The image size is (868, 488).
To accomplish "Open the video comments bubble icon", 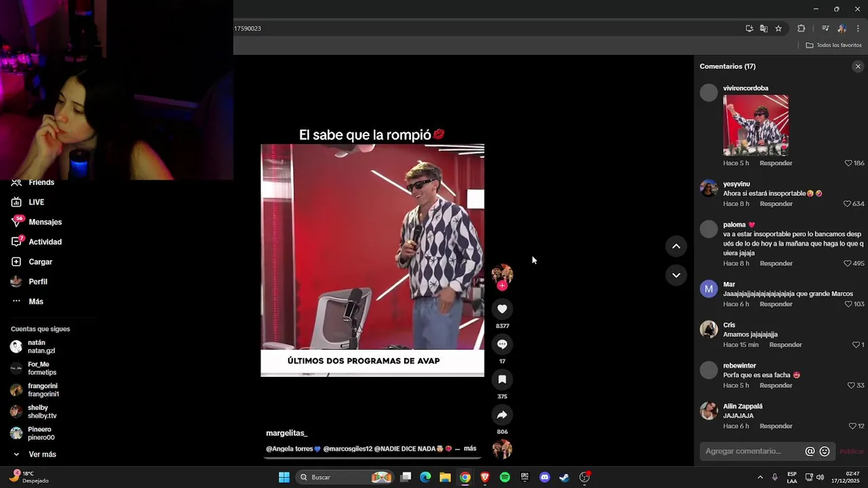I will (502, 344).
